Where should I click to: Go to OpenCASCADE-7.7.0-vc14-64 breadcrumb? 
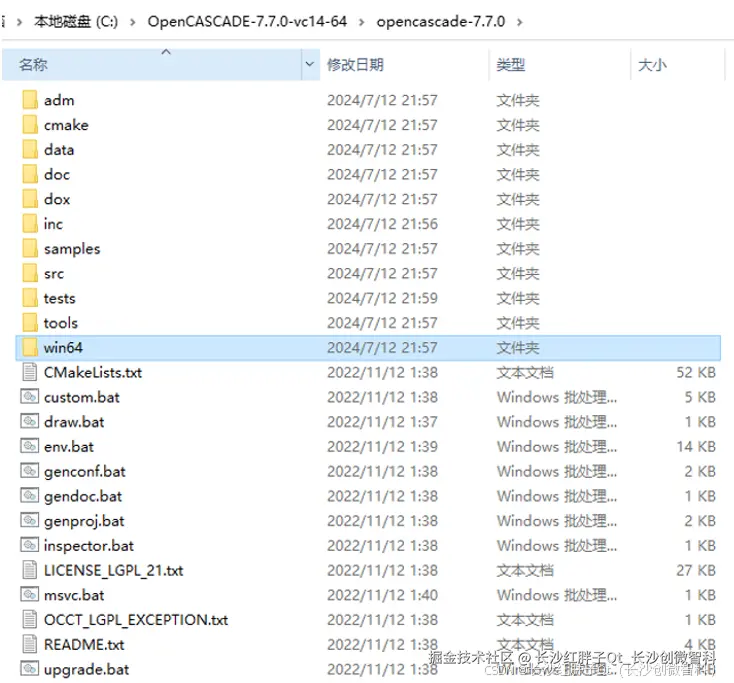(x=247, y=22)
